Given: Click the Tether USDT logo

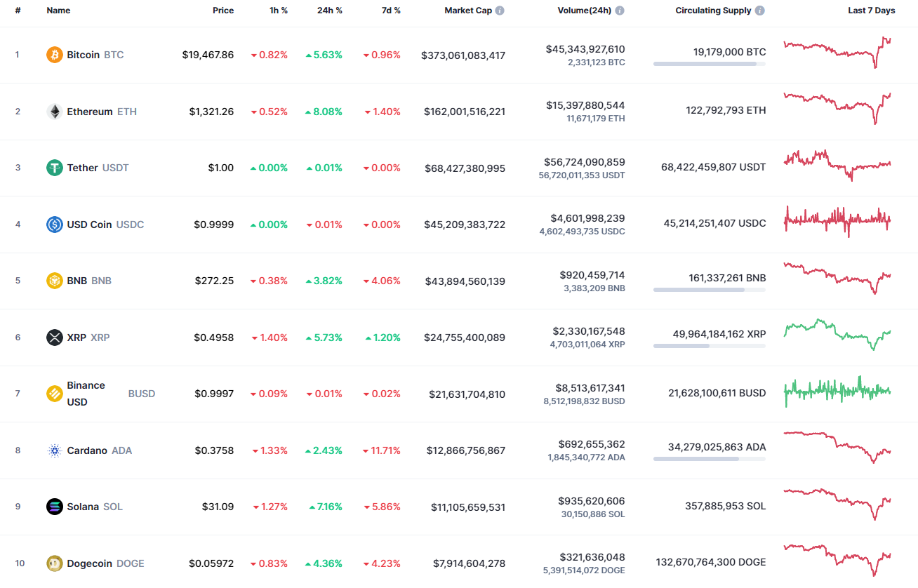Looking at the screenshot, I should (54, 168).
